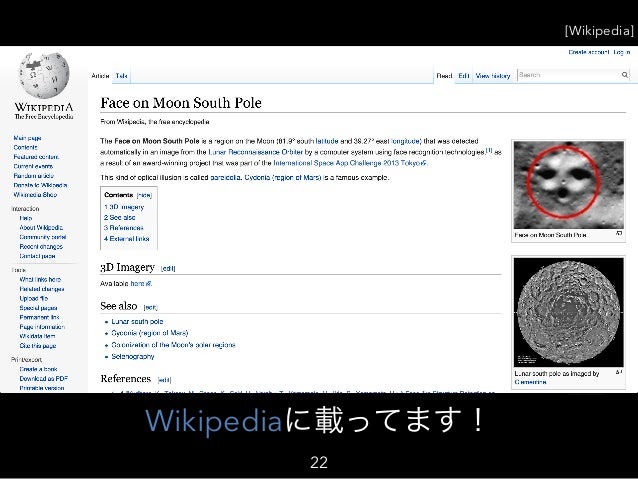Open the Help sidebar link
Viewport: 638px width, 479px height.
pyautogui.click(x=26, y=218)
